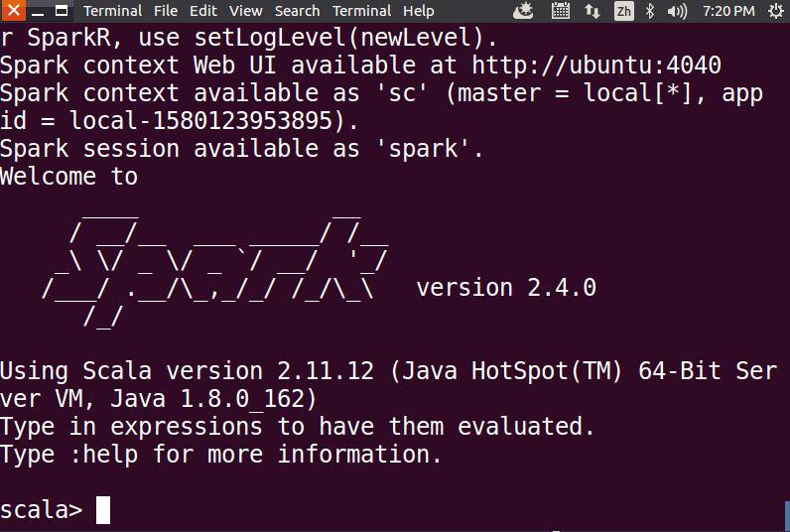790x532 pixels.
Task: Click the 'version 2.4.0' text
Action: tap(506, 288)
